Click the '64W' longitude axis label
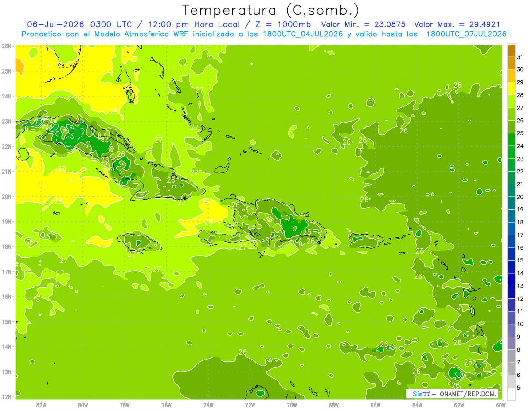The image size is (532, 411). [417, 405]
